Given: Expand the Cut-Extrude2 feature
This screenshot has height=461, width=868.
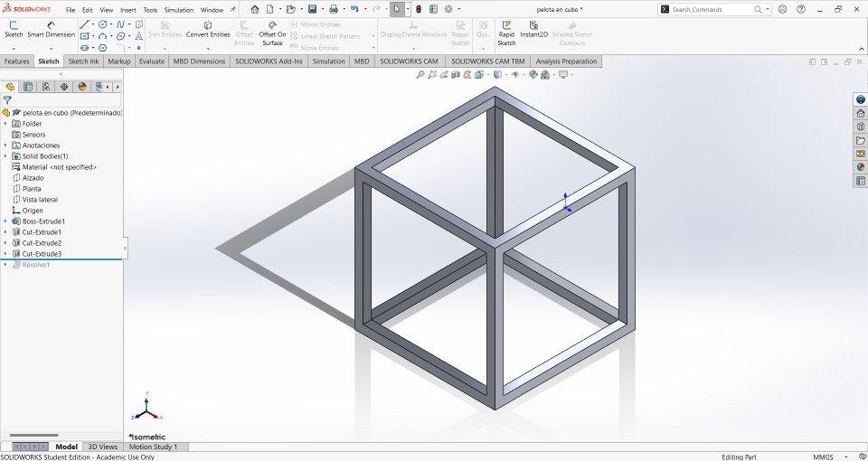Looking at the screenshot, I should click(5, 243).
